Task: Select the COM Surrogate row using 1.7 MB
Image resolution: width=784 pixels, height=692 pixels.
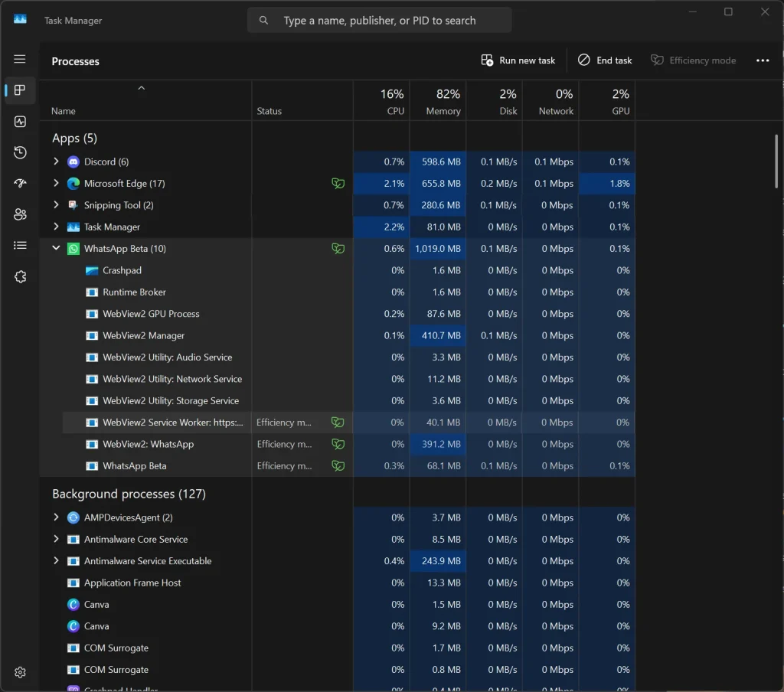Action: [337, 648]
